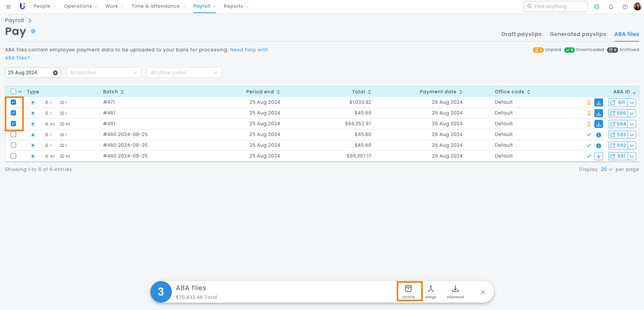Toggle the select-all checkbox in header
Screen dimensions: 644x310
coord(13,91)
